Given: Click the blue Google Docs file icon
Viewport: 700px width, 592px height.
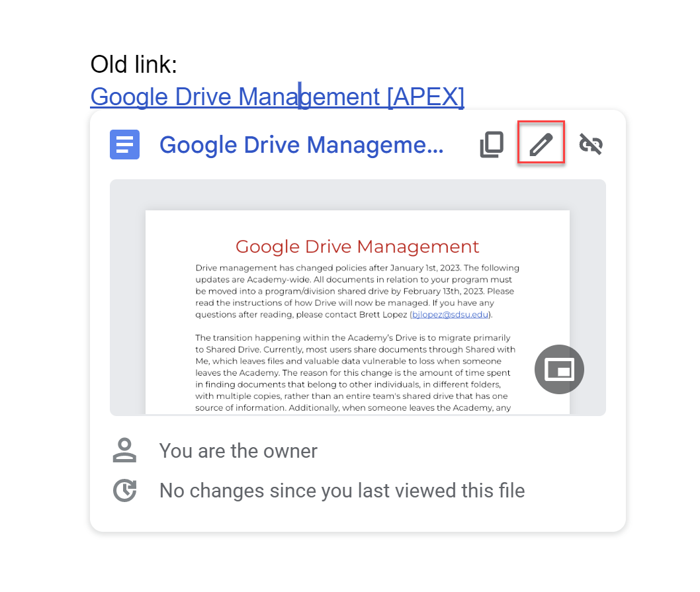Looking at the screenshot, I should pyautogui.click(x=124, y=144).
